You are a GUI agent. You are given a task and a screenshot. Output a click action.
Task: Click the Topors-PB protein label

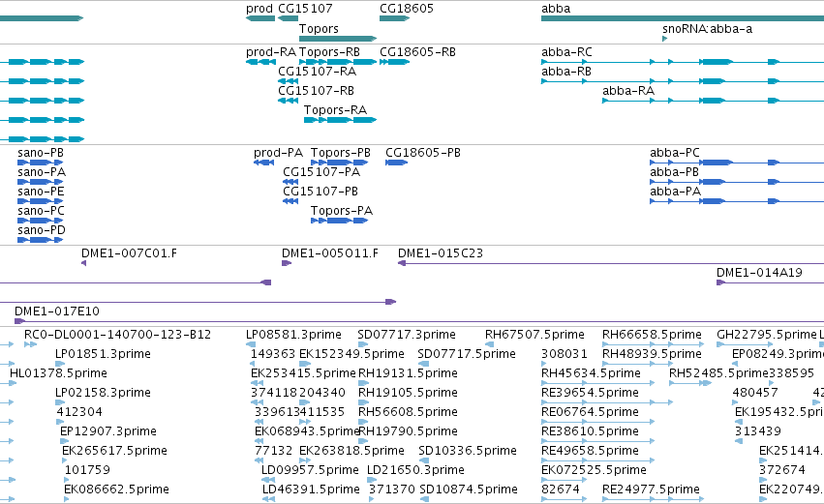tap(341, 153)
